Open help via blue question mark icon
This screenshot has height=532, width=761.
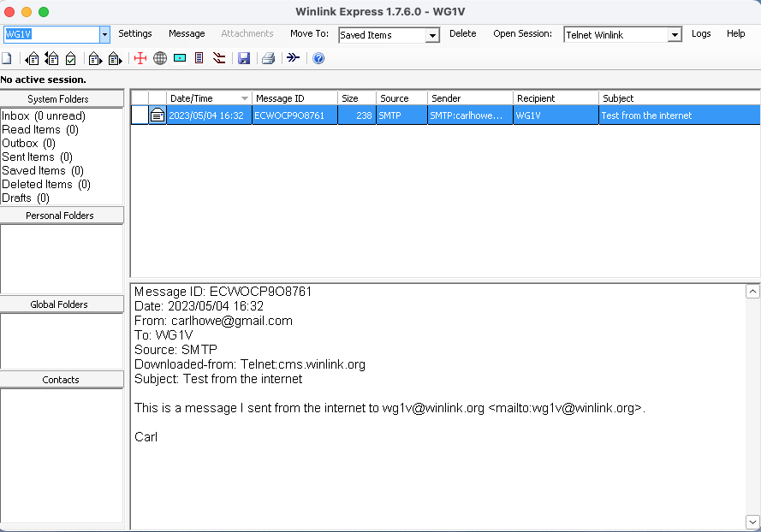[x=318, y=59]
